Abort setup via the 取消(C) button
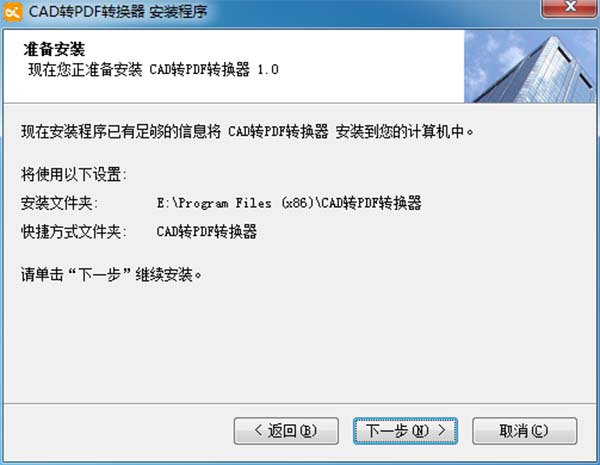This screenshot has width=600, height=465. point(524,431)
